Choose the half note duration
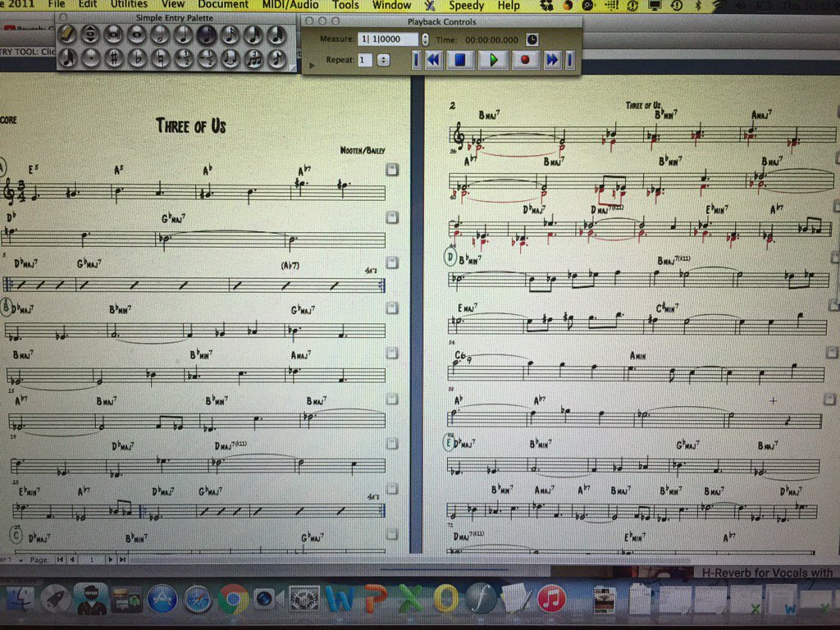This screenshot has height=630, width=840. tap(160, 35)
